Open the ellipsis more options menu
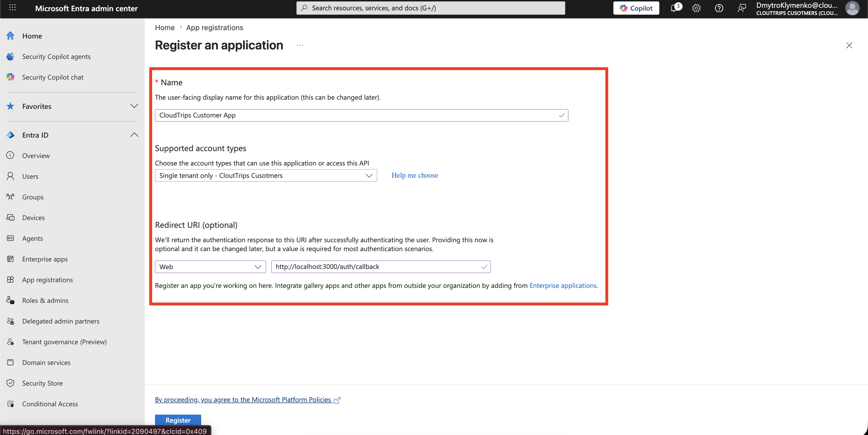The height and width of the screenshot is (435, 868). (300, 45)
